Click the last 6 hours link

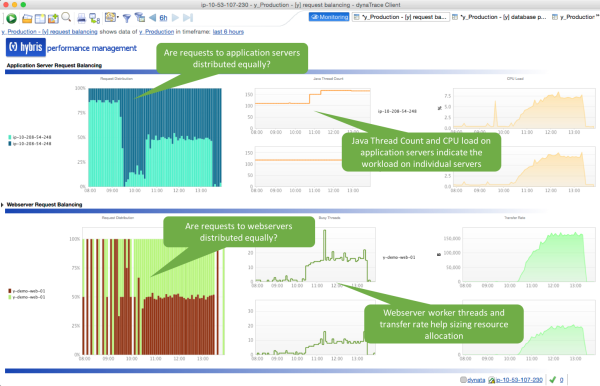point(228,32)
